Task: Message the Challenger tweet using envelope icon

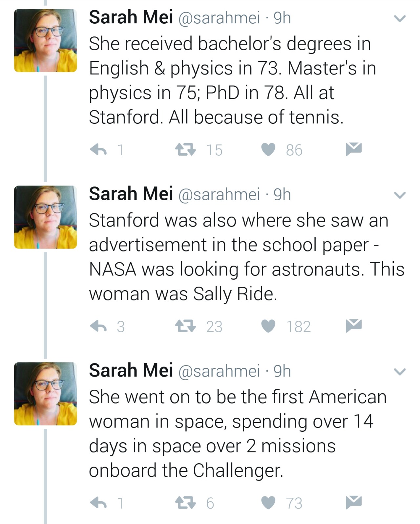Action: click(x=353, y=502)
